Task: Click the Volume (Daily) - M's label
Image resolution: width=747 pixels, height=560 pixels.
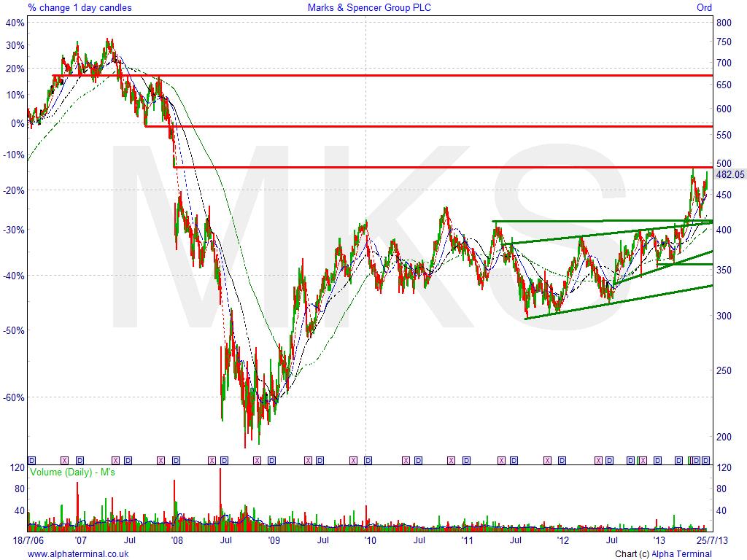Action: click(72, 472)
